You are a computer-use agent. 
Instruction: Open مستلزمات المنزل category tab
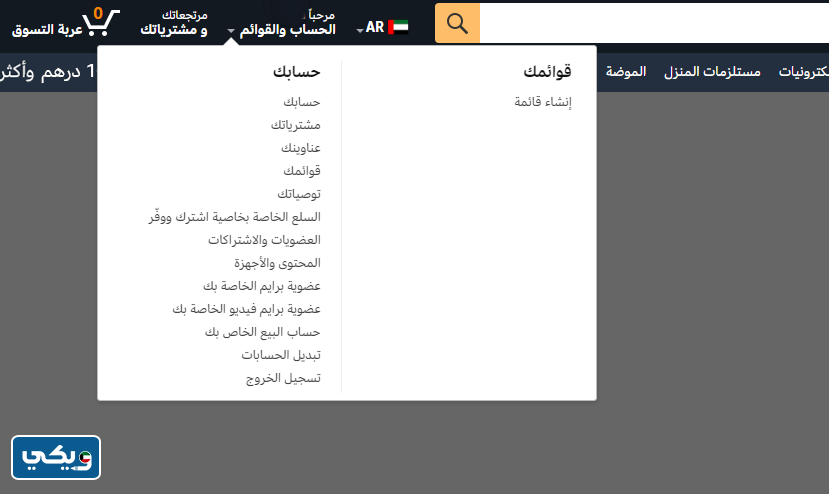pyautogui.click(x=712, y=71)
